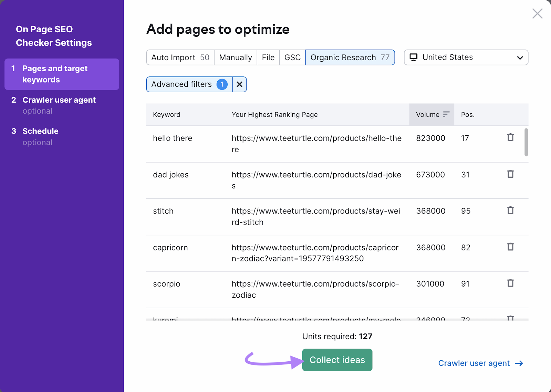Remove the 'capricorn' keyword row
The image size is (551, 392).
click(510, 247)
